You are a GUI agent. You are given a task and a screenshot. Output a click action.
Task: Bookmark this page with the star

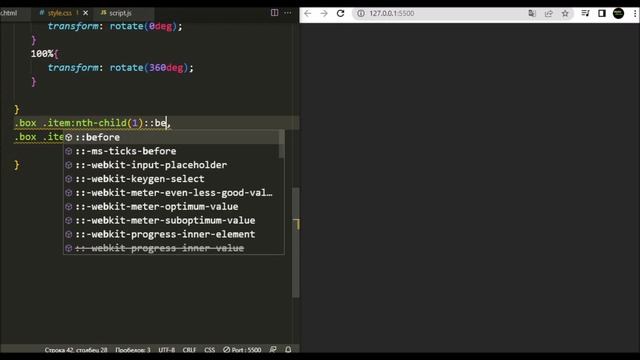(565, 13)
